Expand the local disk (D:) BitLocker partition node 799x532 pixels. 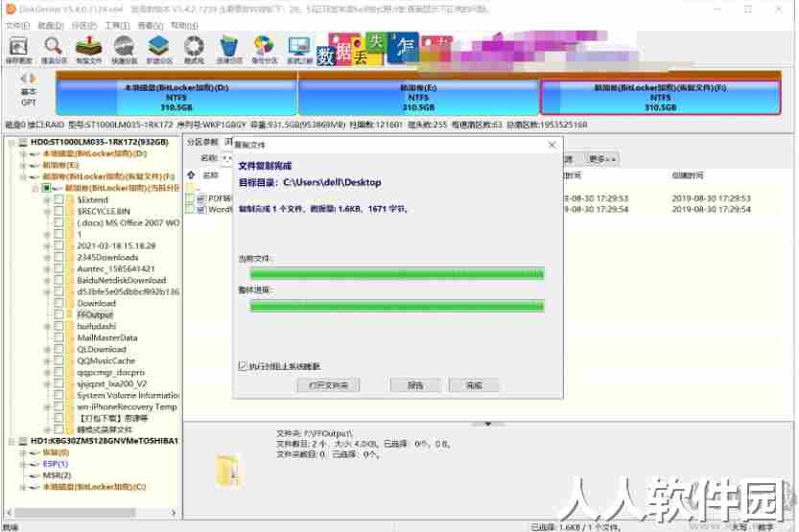coord(23,153)
